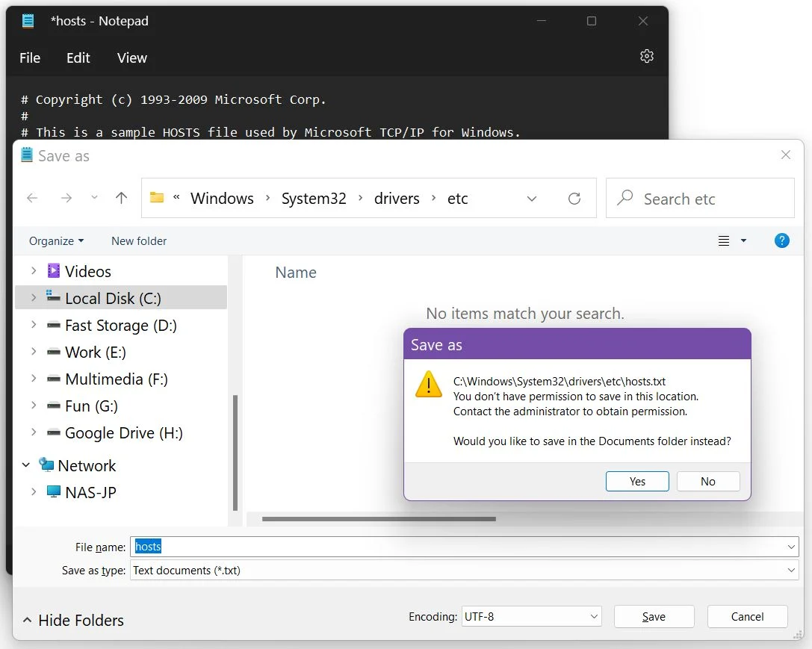The height and width of the screenshot is (649, 812).
Task: Expand the Fast Storage (D:) node
Action: click(x=34, y=324)
